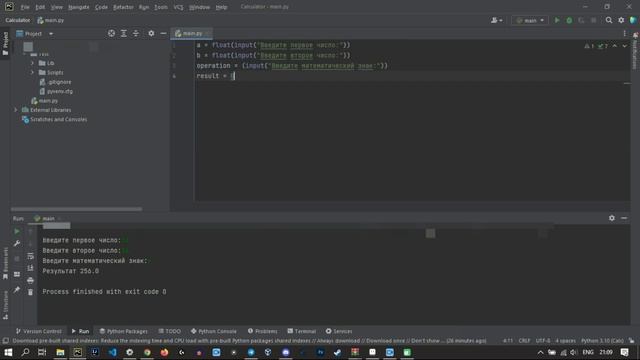Open Version Control tool window
The height and width of the screenshot is (360, 640).
[x=38, y=331]
